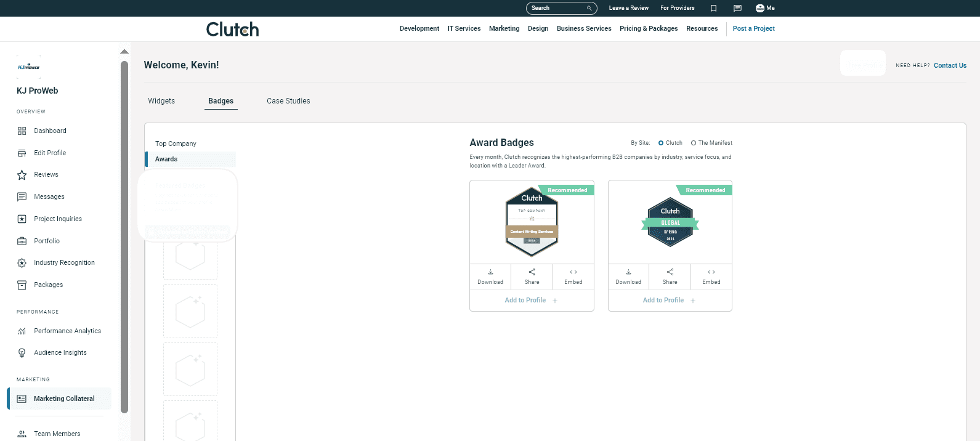The image size is (980, 441).
Task: Click Share icon under Clutch Global badge
Action: tap(670, 272)
